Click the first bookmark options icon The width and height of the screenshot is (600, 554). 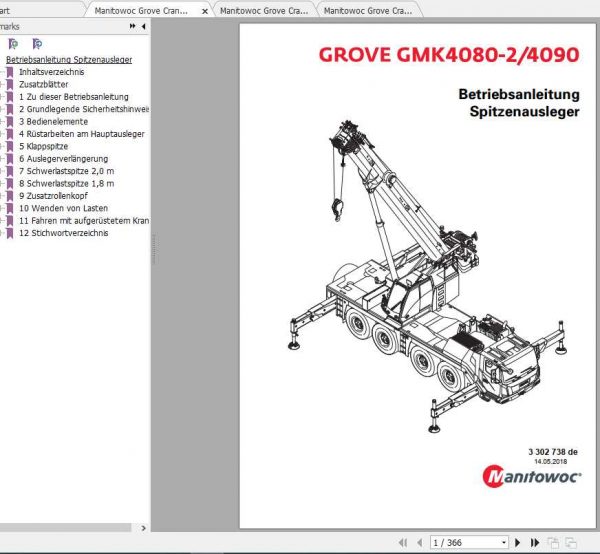coord(13,44)
